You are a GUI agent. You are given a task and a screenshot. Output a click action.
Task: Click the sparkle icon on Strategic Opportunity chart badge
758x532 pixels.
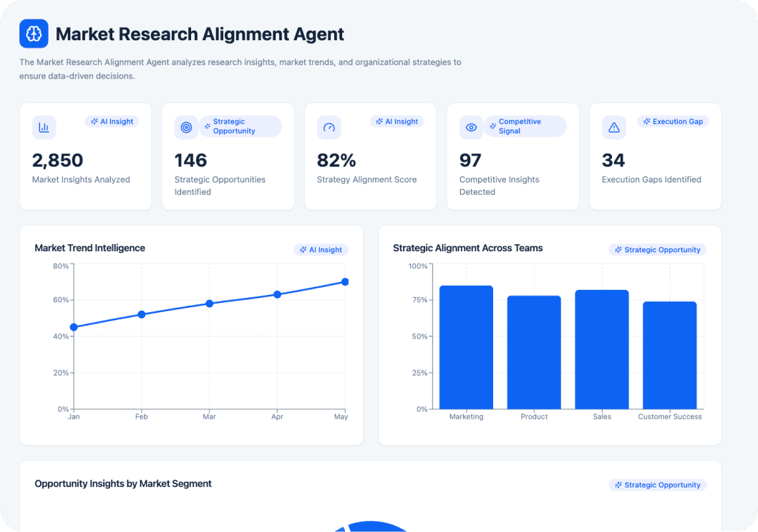click(618, 250)
